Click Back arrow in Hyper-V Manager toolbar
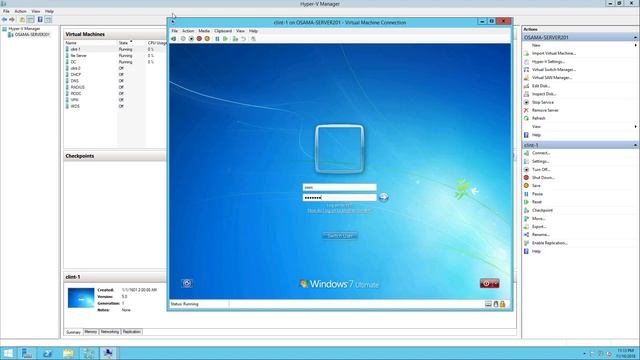This screenshot has width=640, height=360. 4,20
